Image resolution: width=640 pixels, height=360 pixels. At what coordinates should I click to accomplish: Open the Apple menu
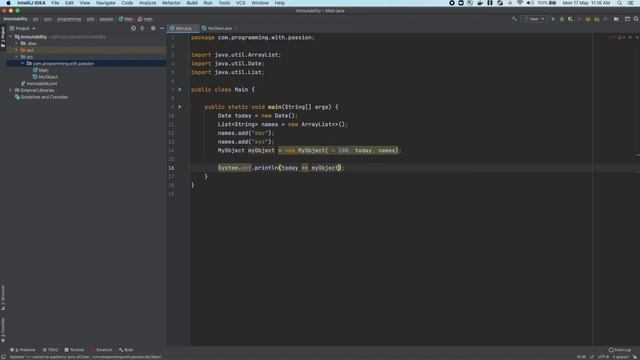click(x=8, y=3)
